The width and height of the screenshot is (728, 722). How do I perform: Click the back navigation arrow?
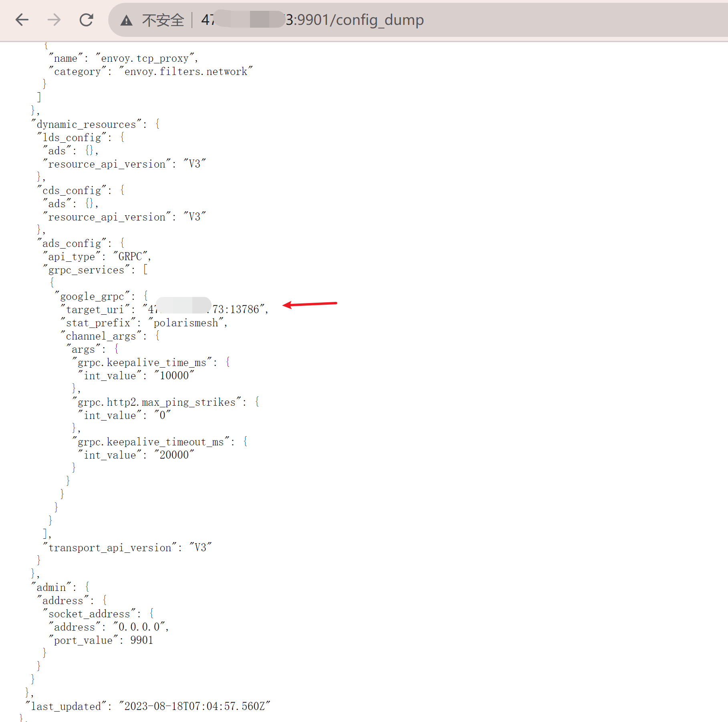point(22,20)
